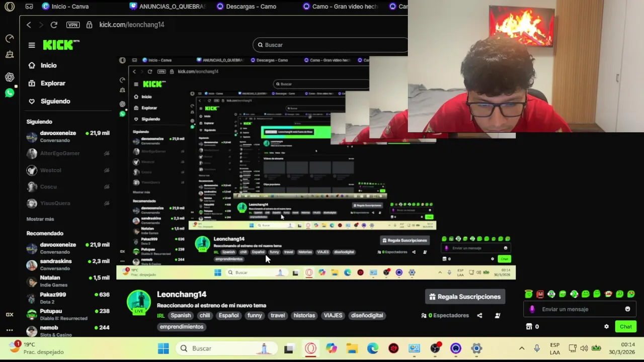Click the 0 Espectadores viewer count
The image size is (644, 362).
point(445,316)
